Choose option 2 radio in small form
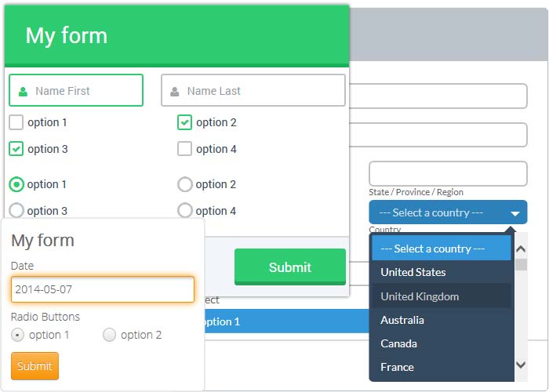The image size is (549, 392). (110, 335)
